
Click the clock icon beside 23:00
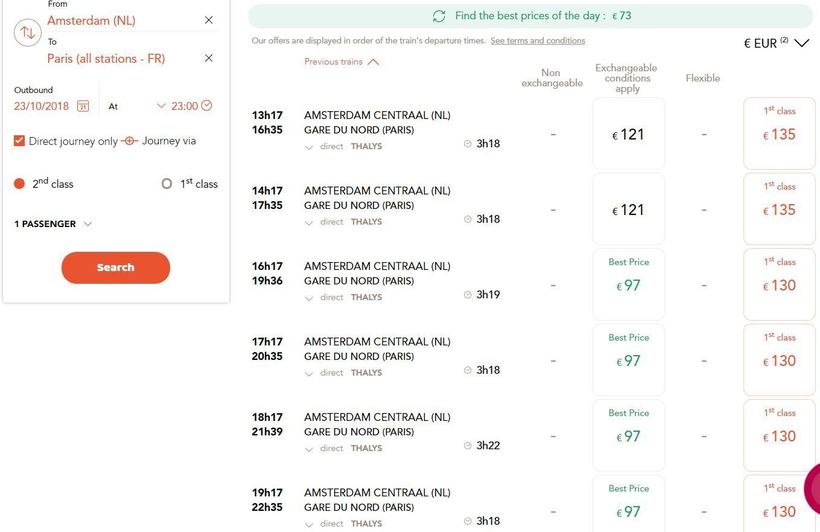point(207,106)
